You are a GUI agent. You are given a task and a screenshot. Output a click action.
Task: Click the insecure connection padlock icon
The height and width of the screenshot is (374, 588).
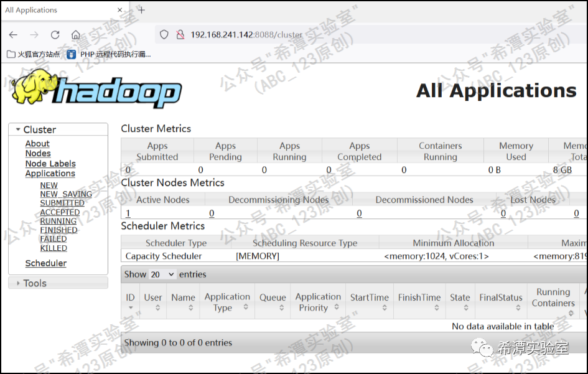(x=180, y=34)
